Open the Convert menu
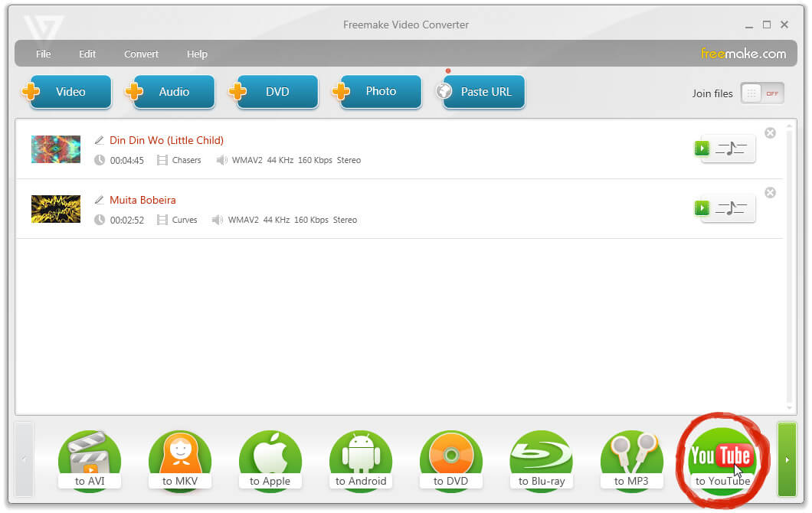The height and width of the screenshot is (513, 812). point(141,54)
